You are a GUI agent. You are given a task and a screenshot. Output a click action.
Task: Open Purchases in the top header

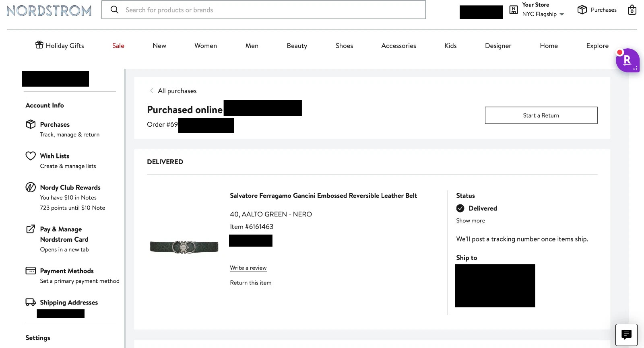point(597,10)
